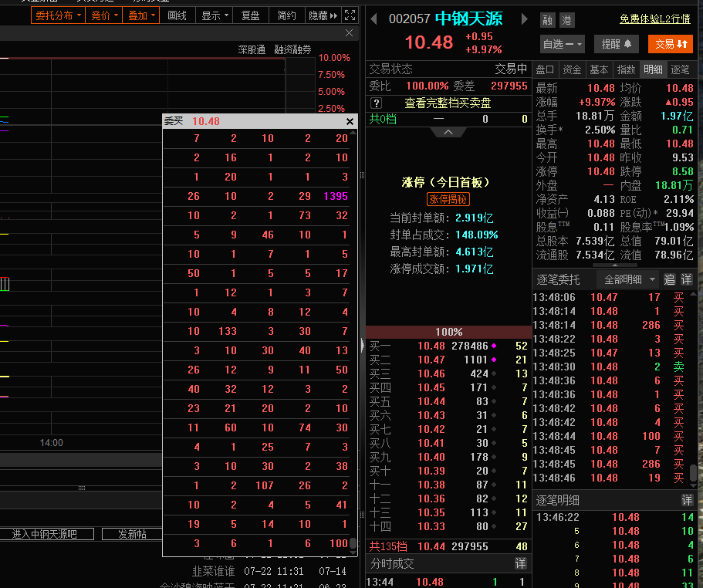Switch to the 逐笔 tab
Screen dimensions: 703x588
pyautogui.click(x=680, y=69)
